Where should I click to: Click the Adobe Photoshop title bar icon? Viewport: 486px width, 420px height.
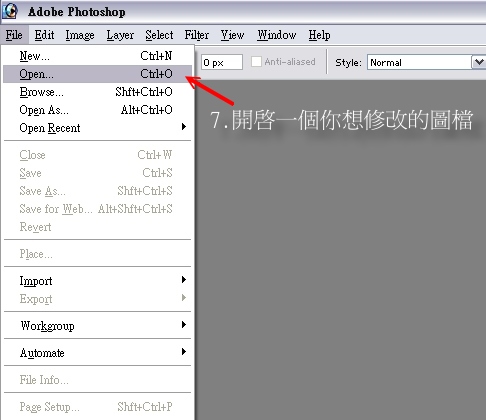click(x=10, y=11)
